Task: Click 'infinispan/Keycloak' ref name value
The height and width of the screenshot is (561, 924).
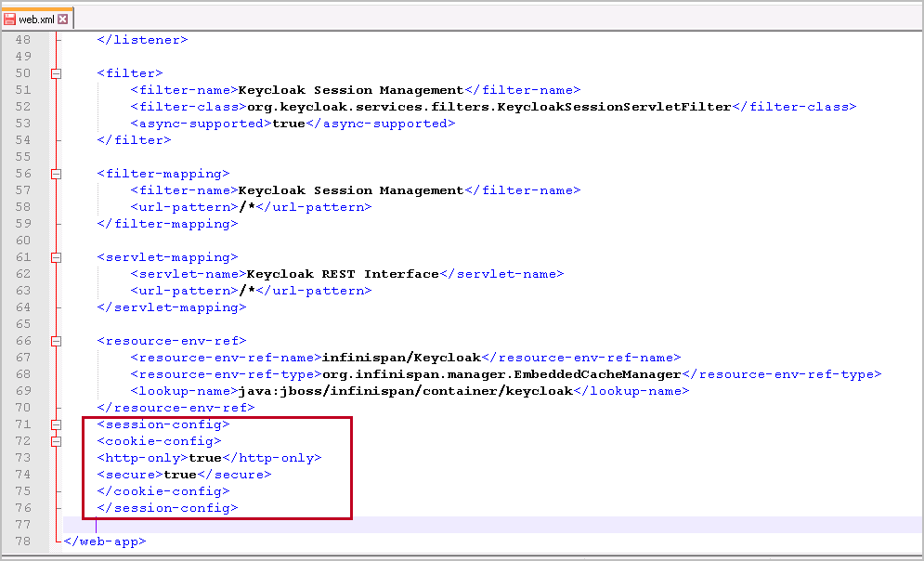Action: (x=402, y=358)
